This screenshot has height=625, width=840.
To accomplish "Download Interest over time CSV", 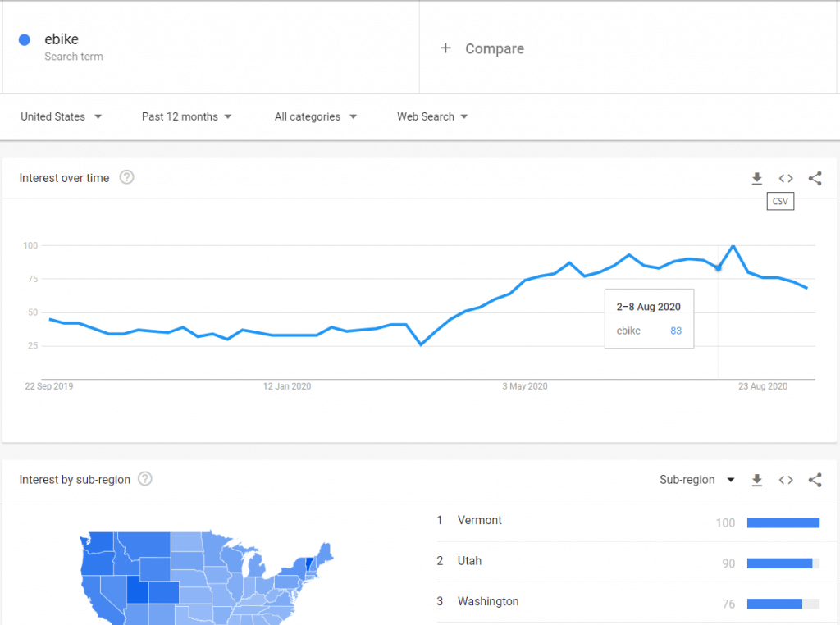I will tap(757, 178).
